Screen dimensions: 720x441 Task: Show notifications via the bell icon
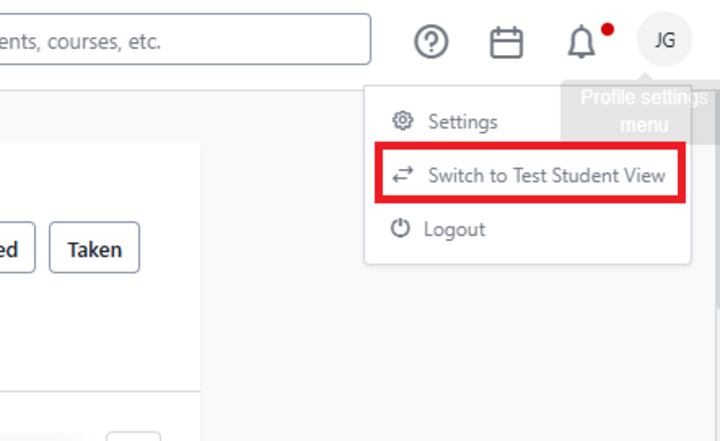(x=581, y=43)
